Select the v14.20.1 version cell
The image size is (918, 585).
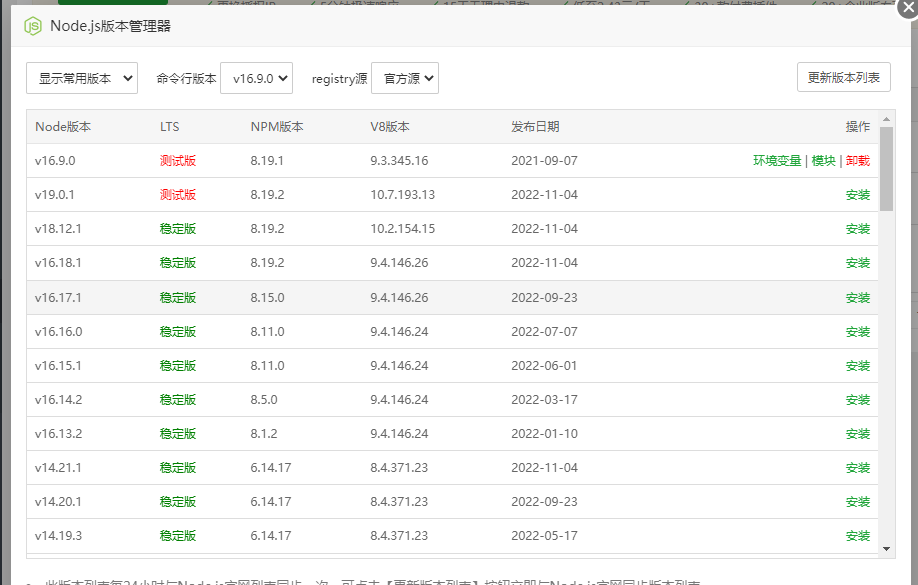click(58, 501)
